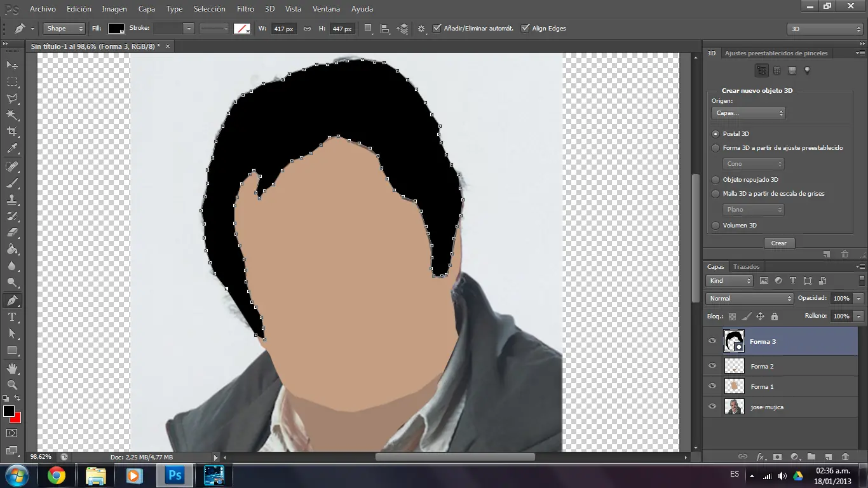Select the Paint Bucket tool
868x488 pixels.
11,249
